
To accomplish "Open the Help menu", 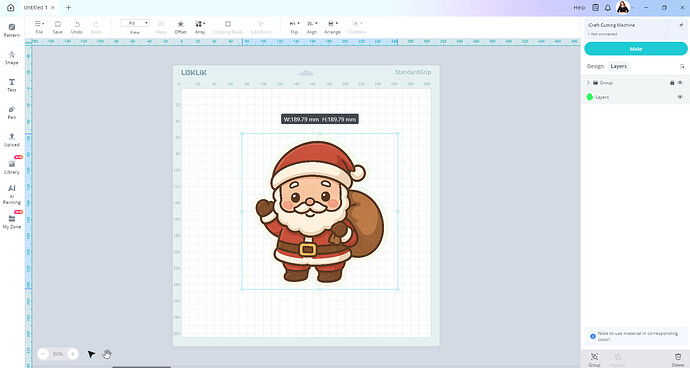I will click(x=579, y=7).
